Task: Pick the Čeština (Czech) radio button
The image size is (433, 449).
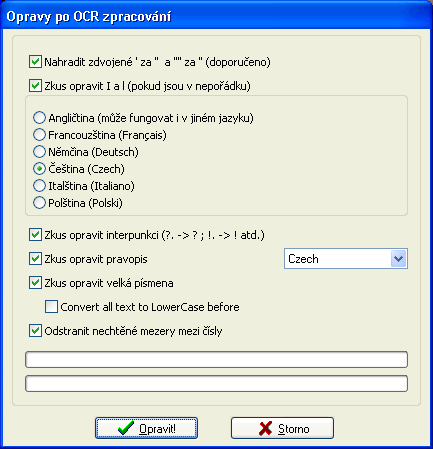Action: point(39,169)
